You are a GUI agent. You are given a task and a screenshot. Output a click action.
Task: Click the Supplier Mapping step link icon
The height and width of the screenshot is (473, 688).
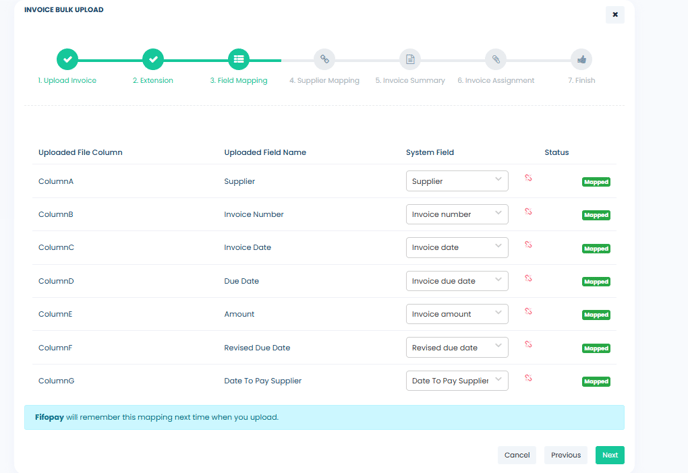click(324, 59)
